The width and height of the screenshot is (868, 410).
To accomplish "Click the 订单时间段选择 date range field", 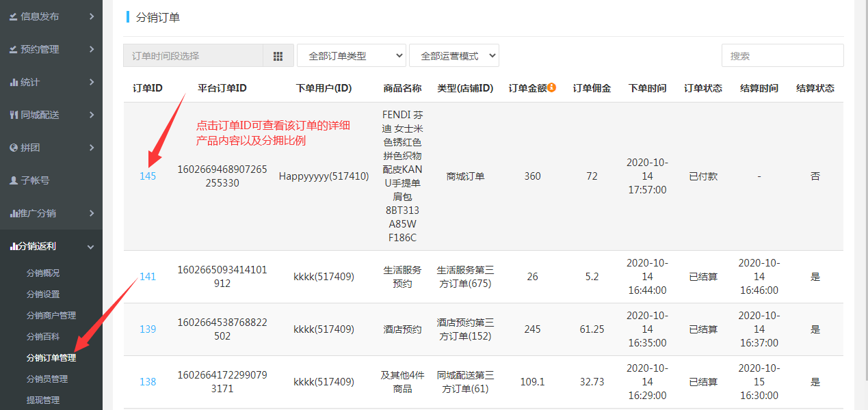I will [193, 56].
